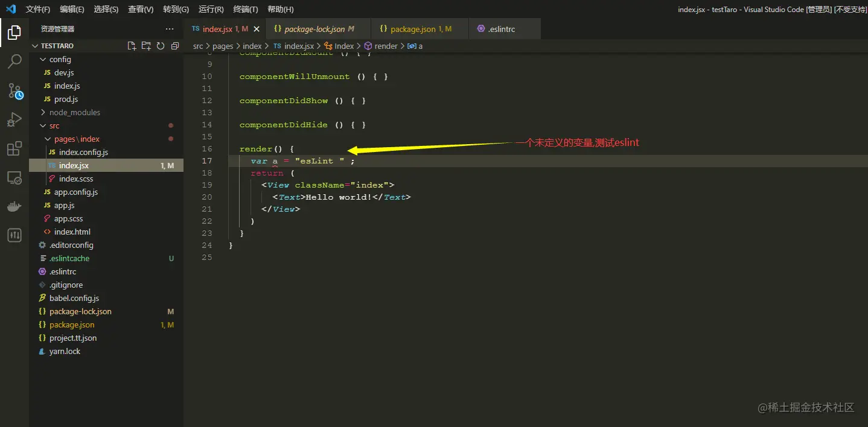Open yarn.lock file
Viewport: 868px width, 427px height.
coord(65,351)
